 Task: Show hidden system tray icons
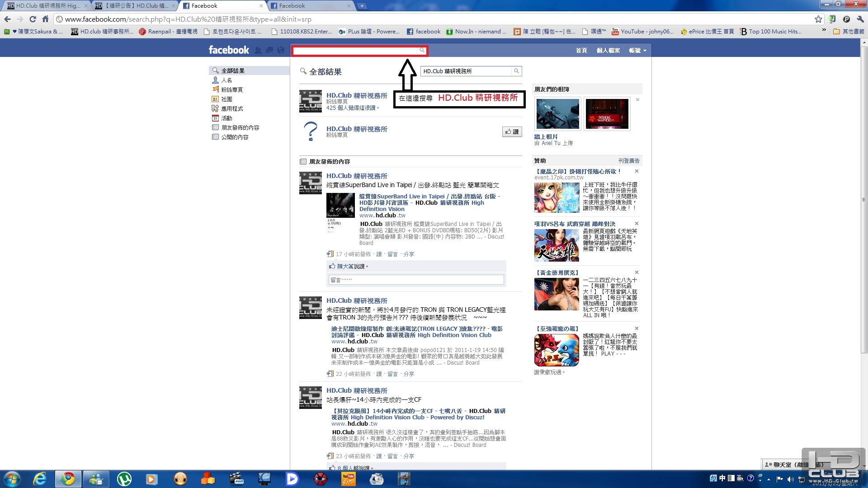coord(769,479)
